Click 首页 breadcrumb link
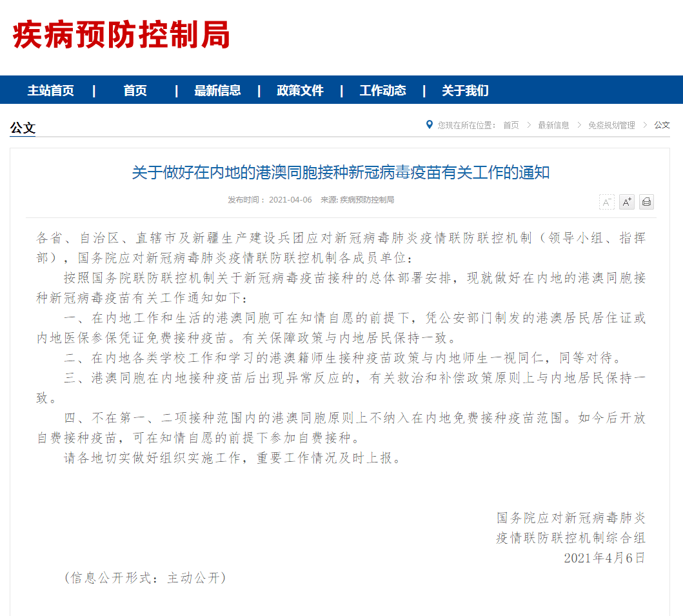Screen dimensions: 683x616 pyautogui.click(x=511, y=126)
